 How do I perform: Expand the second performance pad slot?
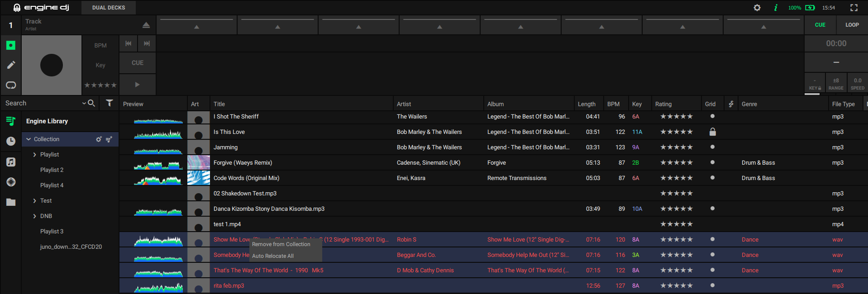pyautogui.click(x=277, y=25)
